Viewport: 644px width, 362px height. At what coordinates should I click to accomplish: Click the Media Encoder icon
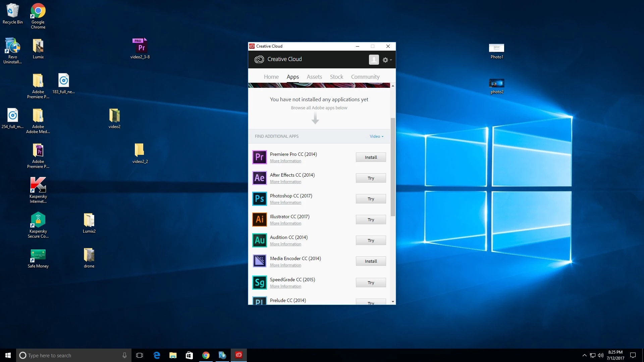(x=259, y=261)
